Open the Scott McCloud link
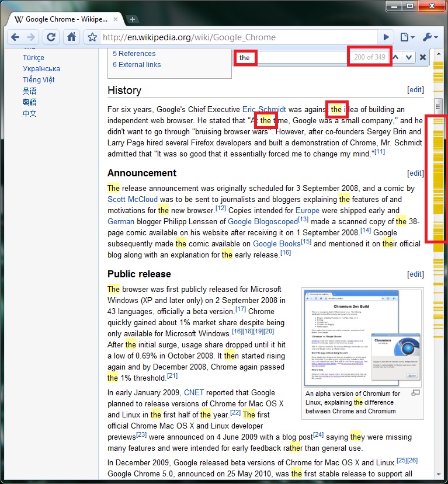 pos(133,200)
